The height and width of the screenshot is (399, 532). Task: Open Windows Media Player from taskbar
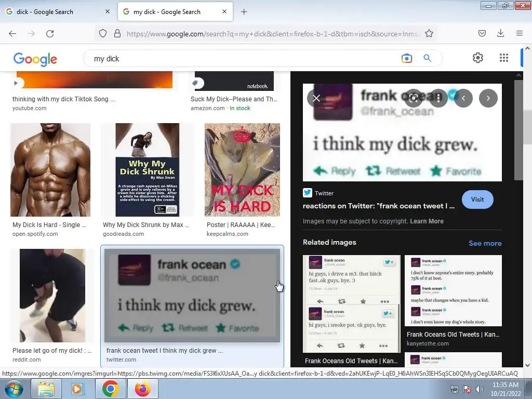pos(77,389)
